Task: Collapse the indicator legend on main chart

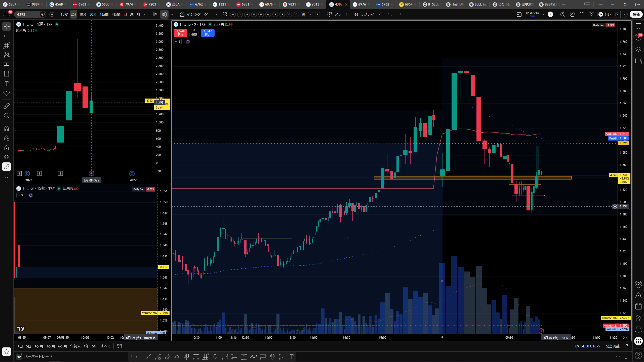Action: click(x=178, y=42)
